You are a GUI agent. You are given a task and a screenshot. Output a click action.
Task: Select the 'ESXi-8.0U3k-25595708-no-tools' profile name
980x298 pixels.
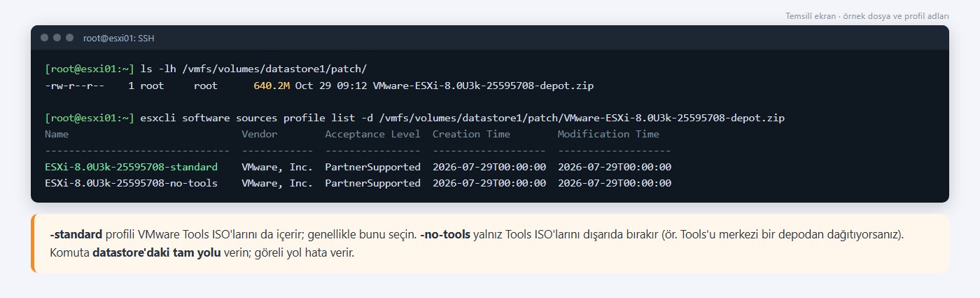click(131, 183)
